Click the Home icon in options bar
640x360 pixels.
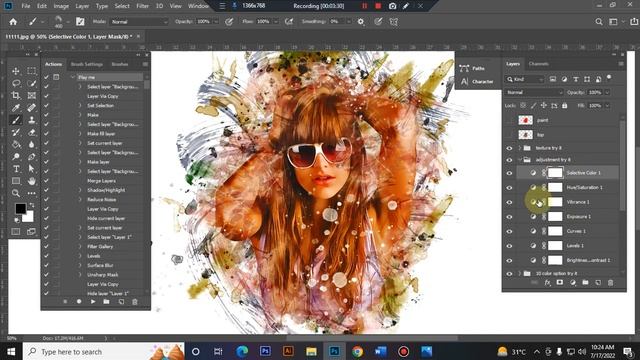tap(13, 22)
